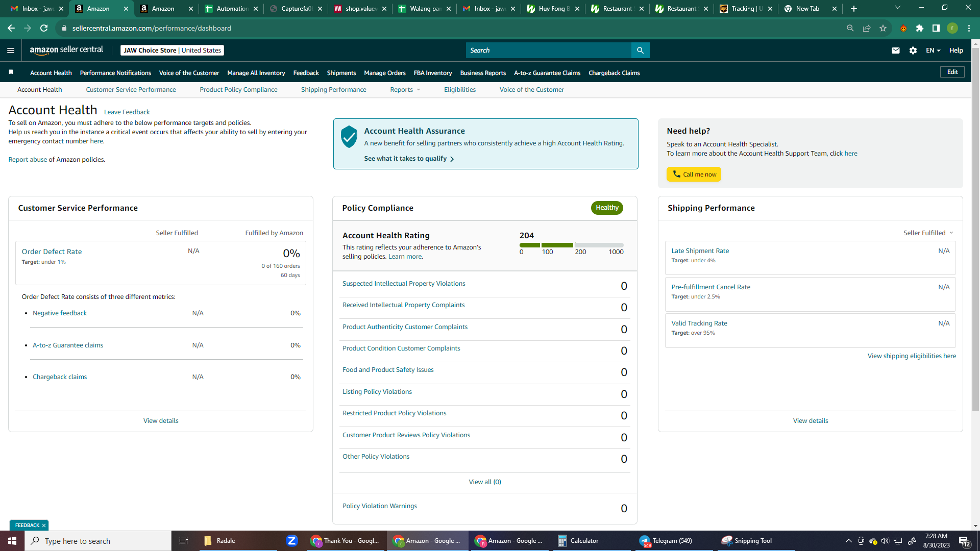Click the Amazon Seller Central logo
Viewport: 980px width, 551px height.
pos(66,50)
